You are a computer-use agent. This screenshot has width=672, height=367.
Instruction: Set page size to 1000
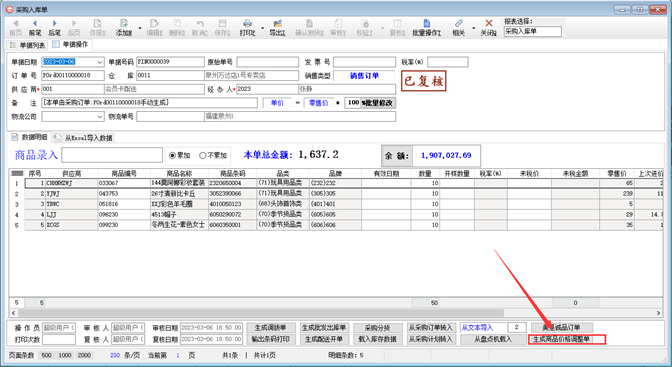(65, 355)
